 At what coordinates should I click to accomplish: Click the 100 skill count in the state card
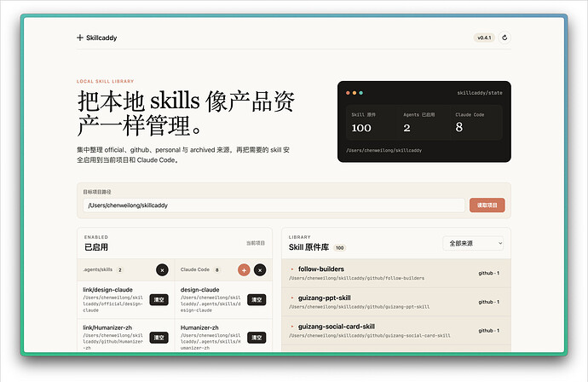click(361, 128)
